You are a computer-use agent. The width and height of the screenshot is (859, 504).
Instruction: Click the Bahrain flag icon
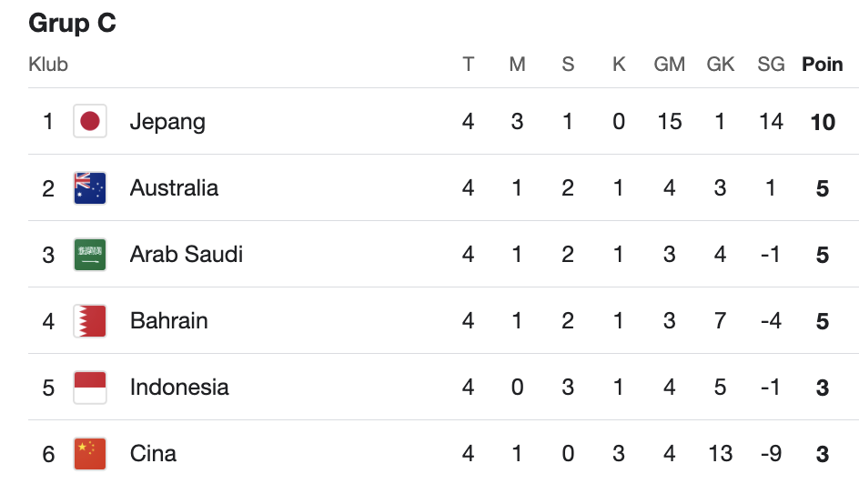point(90,320)
